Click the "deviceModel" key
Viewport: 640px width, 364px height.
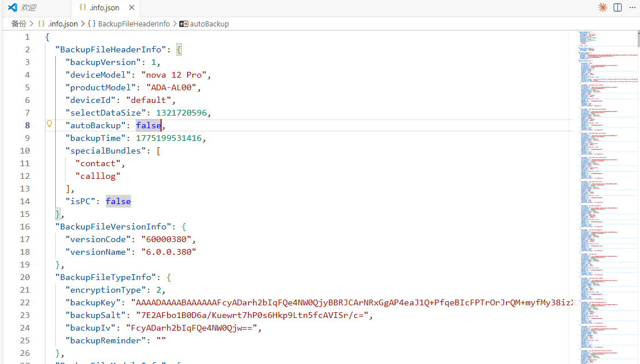pyautogui.click(x=98, y=75)
